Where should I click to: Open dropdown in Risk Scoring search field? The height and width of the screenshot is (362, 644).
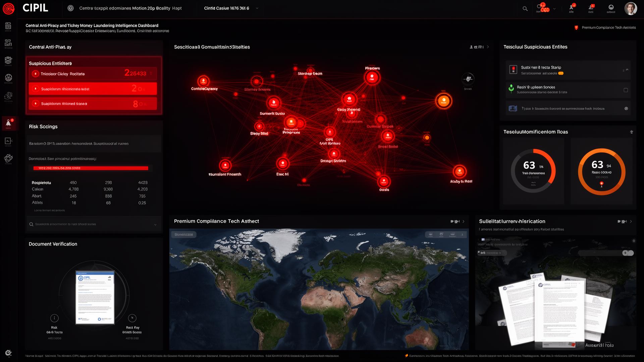click(155, 225)
